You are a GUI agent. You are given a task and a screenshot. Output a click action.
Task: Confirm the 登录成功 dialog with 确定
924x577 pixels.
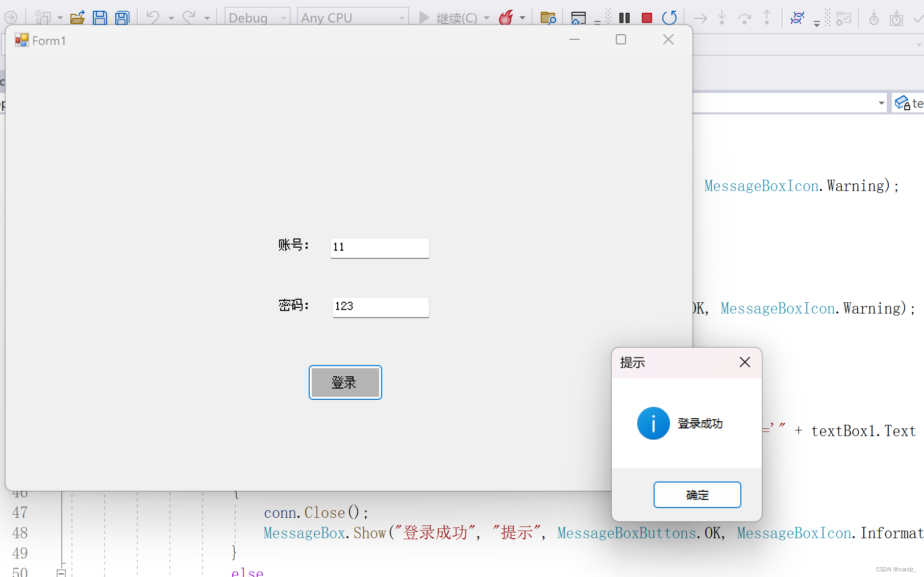coord(697,494)
